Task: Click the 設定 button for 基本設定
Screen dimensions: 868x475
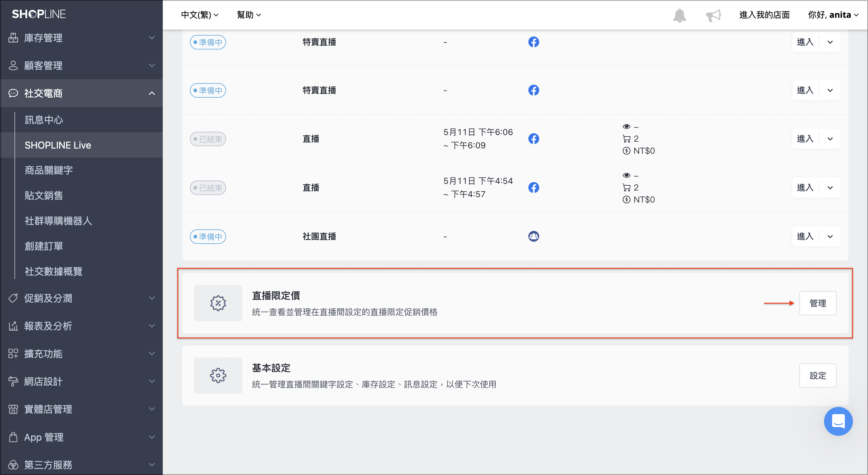Action: (818, 375)
